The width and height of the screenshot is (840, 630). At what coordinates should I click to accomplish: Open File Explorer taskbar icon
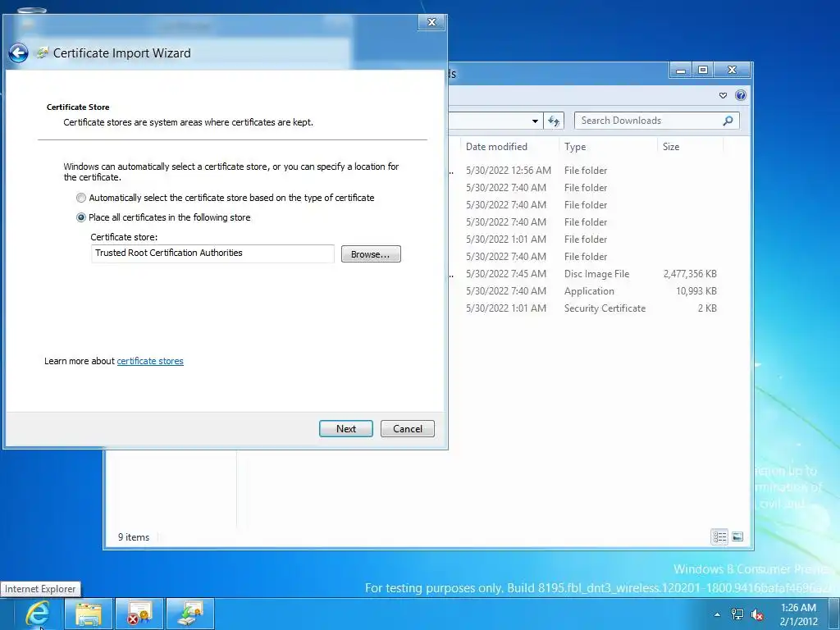[89, 614]
